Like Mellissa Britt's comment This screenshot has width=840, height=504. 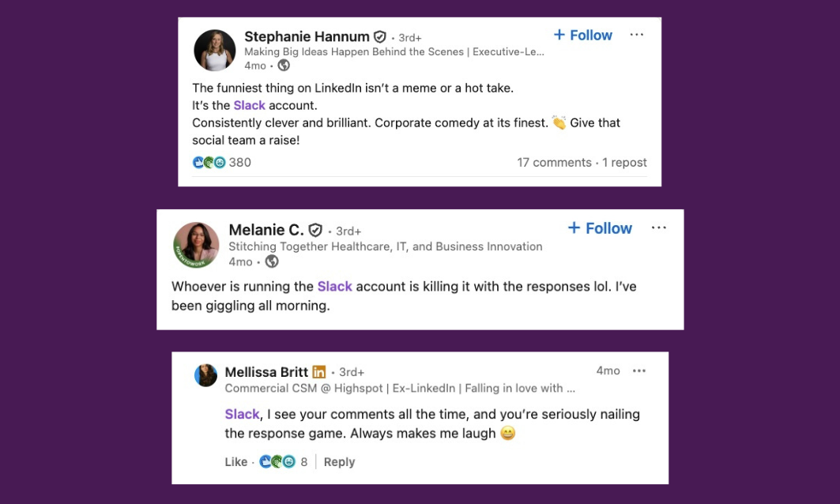coord(235,462)
